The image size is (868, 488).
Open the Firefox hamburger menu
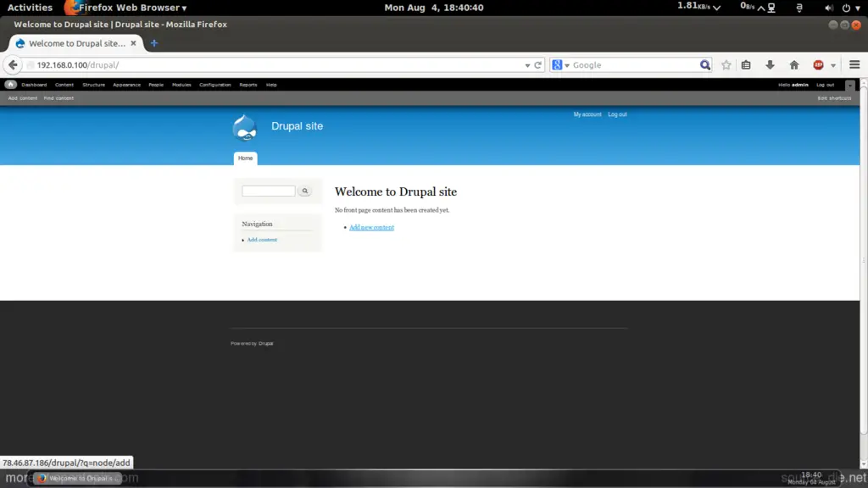click(854, 64)
